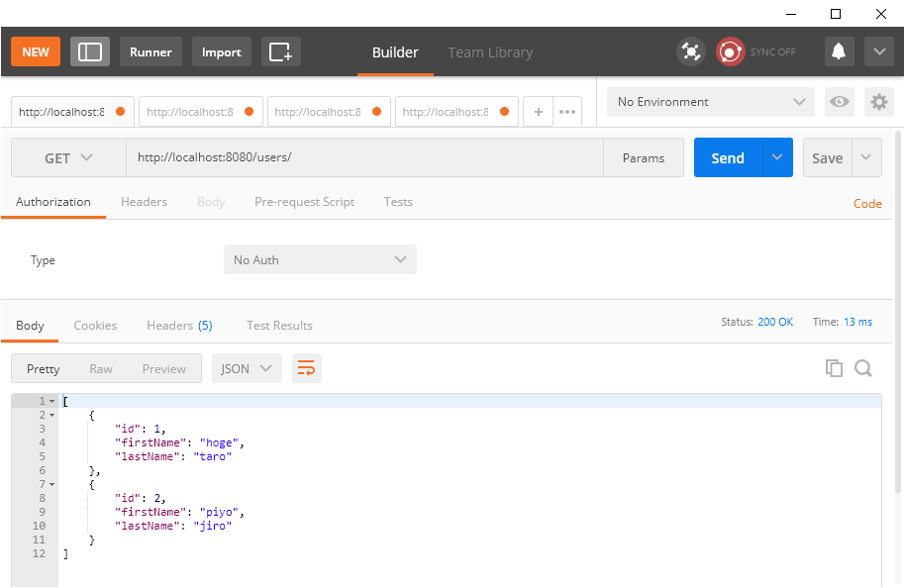Click the 13 ms time value
905x588 pixels.
pyautogui.click(x=857, y=322)
